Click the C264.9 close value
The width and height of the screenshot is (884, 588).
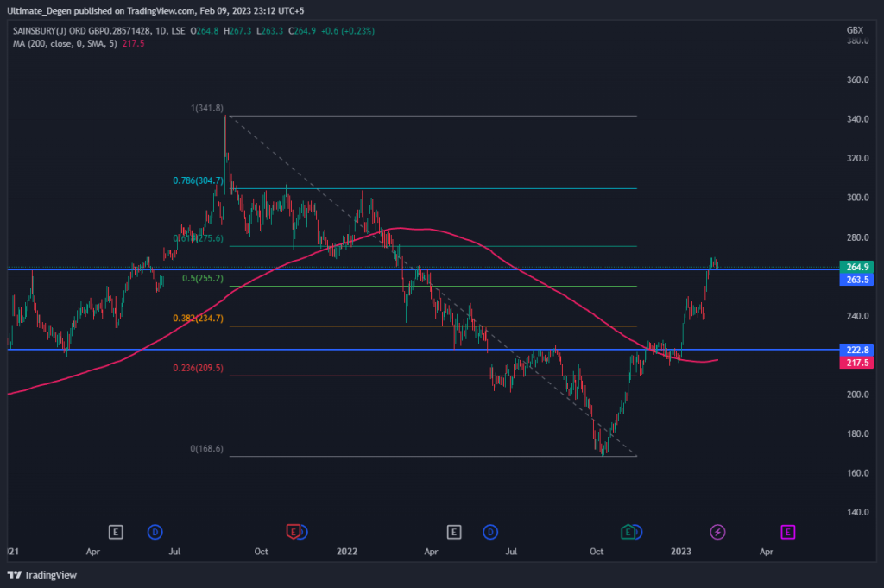click(x=302, y=31)
